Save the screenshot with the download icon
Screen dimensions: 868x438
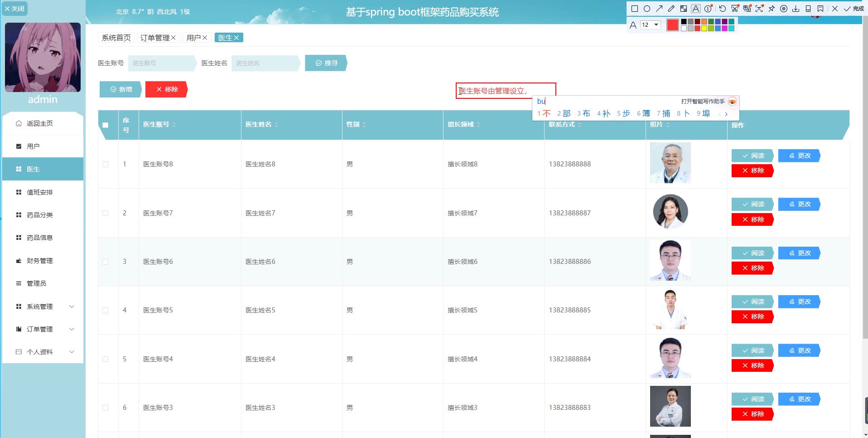tap(796, 9)
